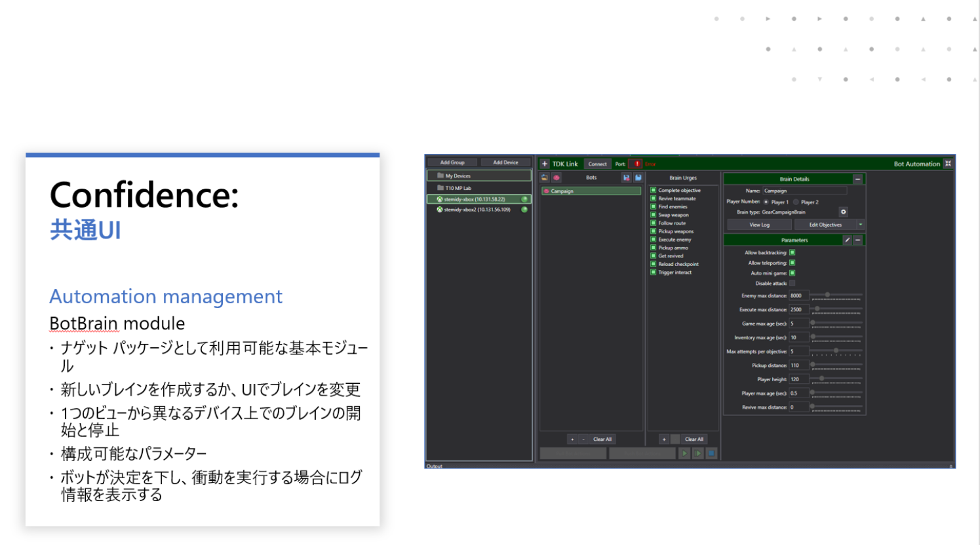This screenshot has height=545, width=980.
Task: Click the Connect button
Action: [597, 164]
